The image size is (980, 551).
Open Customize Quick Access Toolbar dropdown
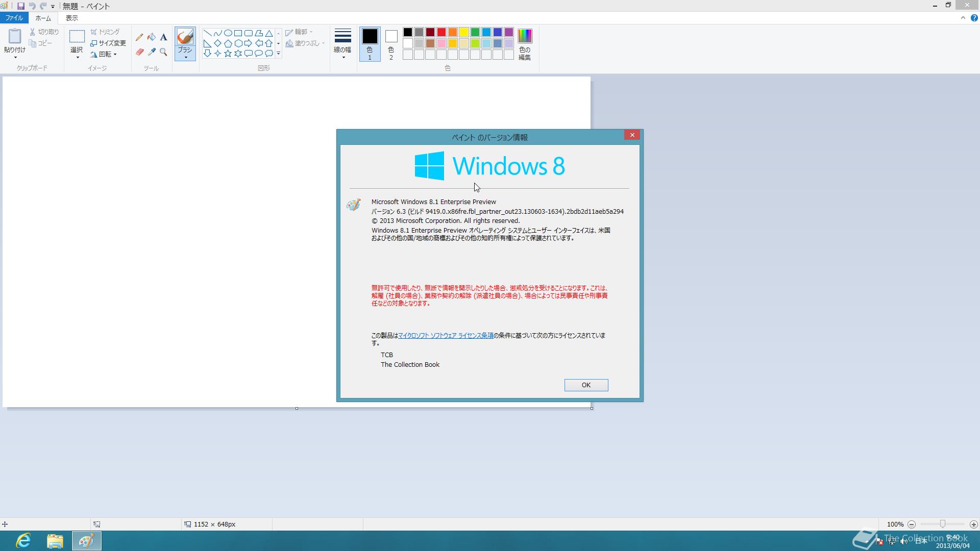click(53, 7)
